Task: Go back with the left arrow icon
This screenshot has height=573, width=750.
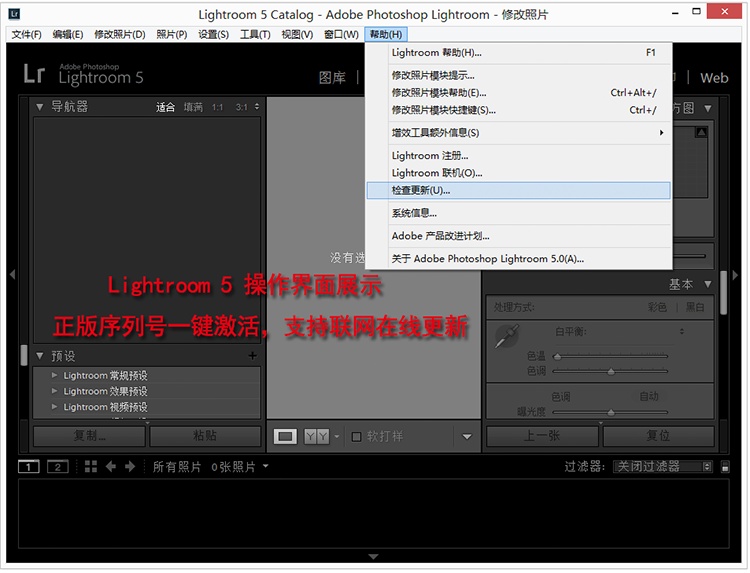Action: (110, 466)
